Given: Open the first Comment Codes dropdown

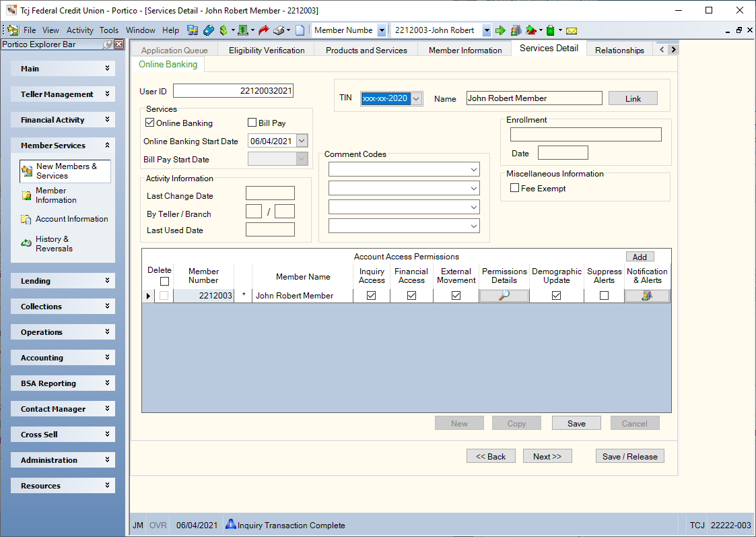Looking at the screenshot, I should tap(473, 169).
